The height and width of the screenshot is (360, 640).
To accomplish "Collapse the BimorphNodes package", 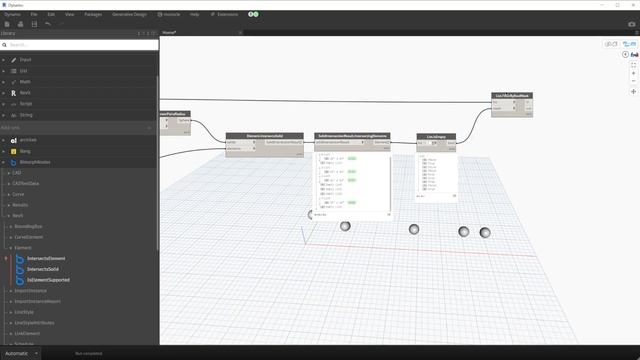I will coord(4,162).
